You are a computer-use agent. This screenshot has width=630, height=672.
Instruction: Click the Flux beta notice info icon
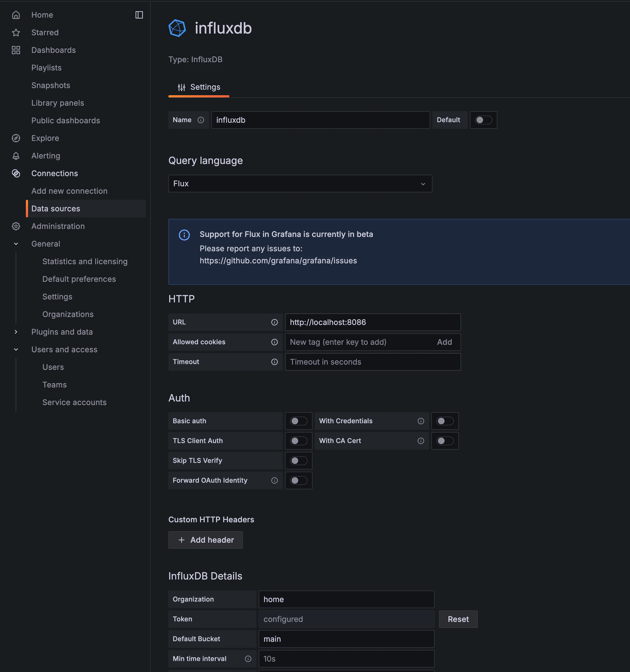[184, 235]
